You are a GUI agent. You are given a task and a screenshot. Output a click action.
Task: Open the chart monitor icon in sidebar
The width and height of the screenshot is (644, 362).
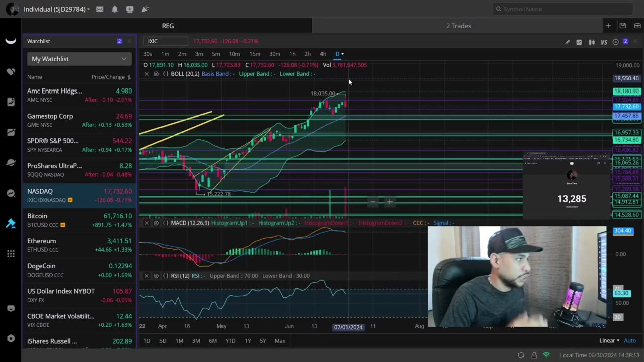11,132
